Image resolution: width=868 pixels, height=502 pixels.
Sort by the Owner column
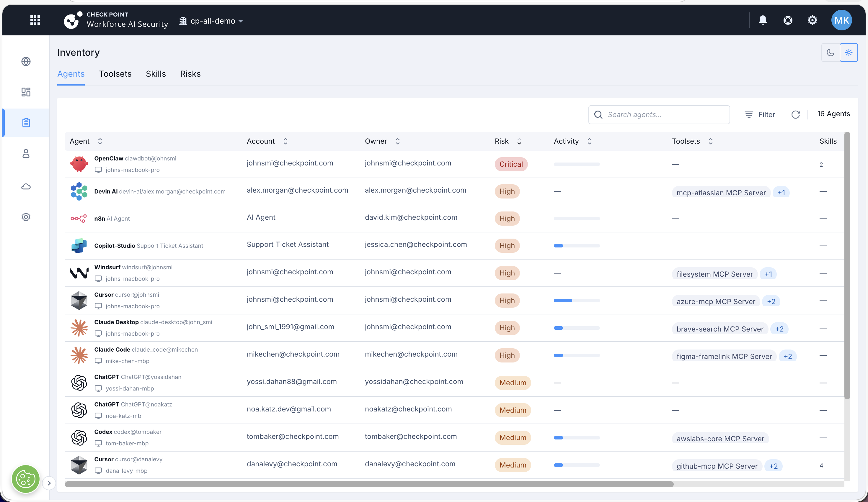398,141
